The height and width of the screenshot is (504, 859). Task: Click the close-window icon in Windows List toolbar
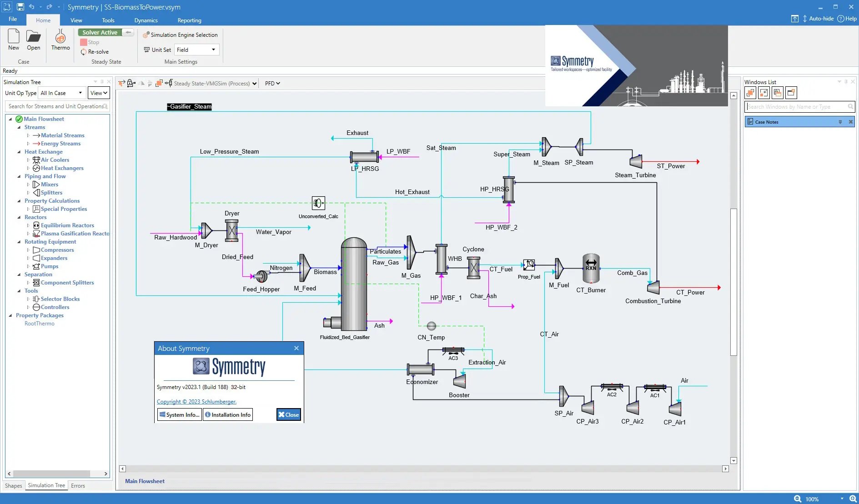[791, 93]
